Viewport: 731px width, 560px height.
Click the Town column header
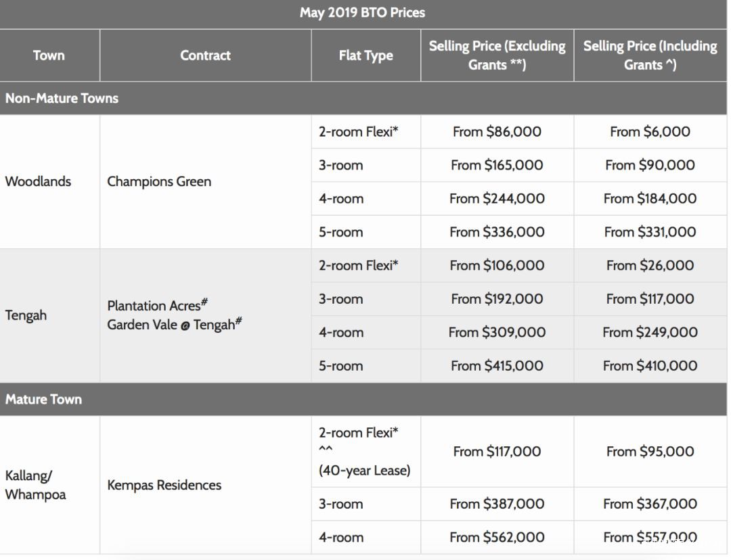pyautogui.click(x=49, y=55)
